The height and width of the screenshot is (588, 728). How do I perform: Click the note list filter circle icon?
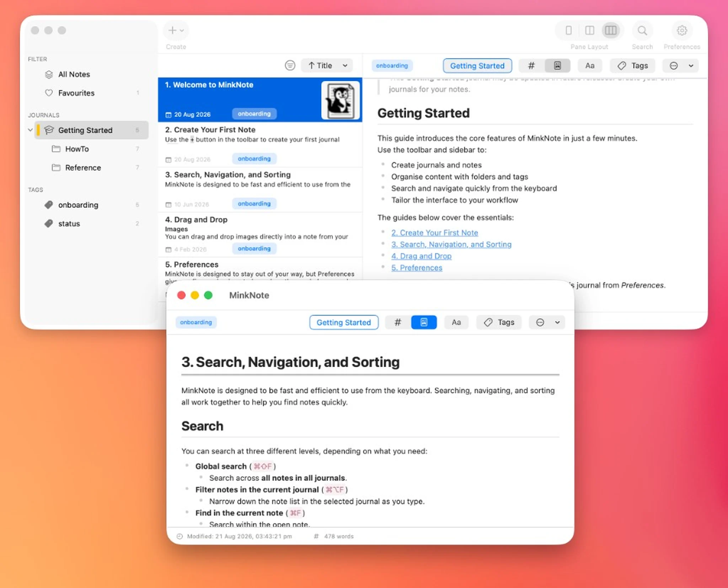coord(290,65)
